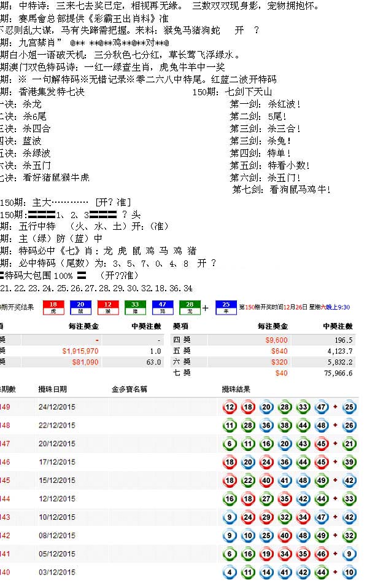Viewport: 367px width, 588px height.
Task: Click special ball 26 in the 22/12/2015 row
Action: [349, 425]
